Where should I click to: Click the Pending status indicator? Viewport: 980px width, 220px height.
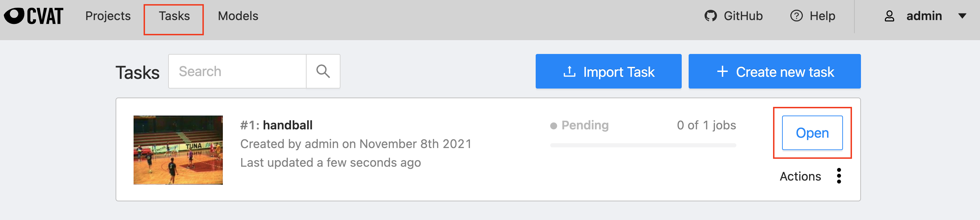pyautogui.click(x=579, y=125)
